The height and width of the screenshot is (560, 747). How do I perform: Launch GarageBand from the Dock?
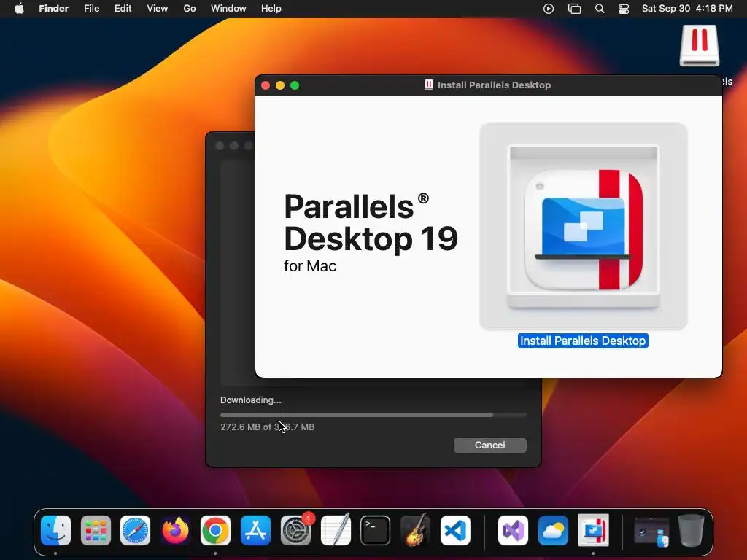point(415,531)
